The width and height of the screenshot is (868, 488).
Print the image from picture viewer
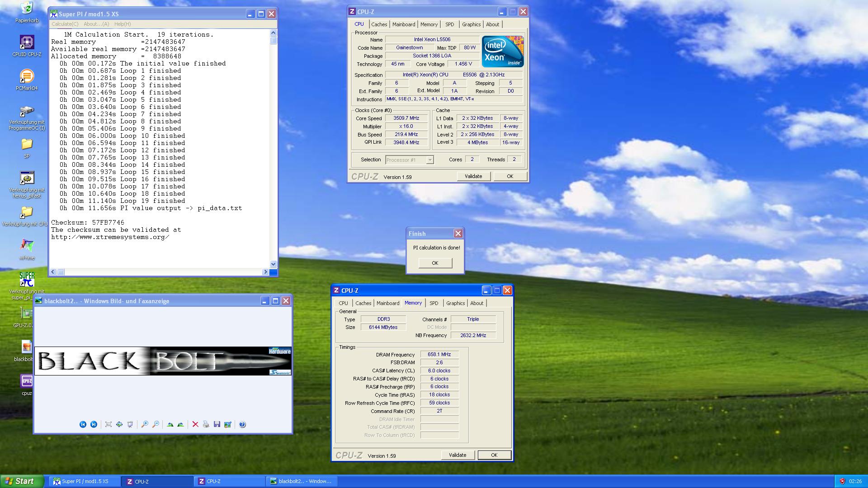(206, 424)
